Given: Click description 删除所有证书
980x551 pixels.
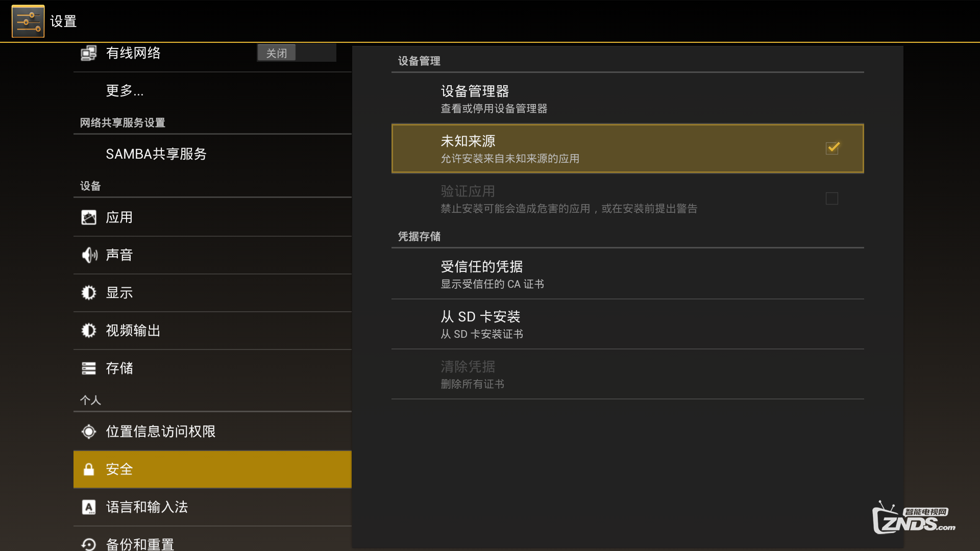Looking at the screenshot, I should pyautogui.click(x=473, y=384).
